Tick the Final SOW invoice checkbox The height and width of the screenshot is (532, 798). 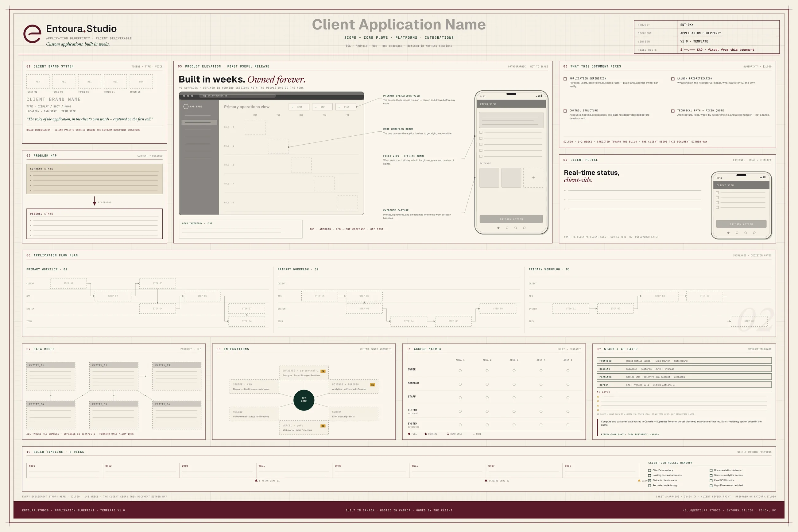tap(711, 481)
